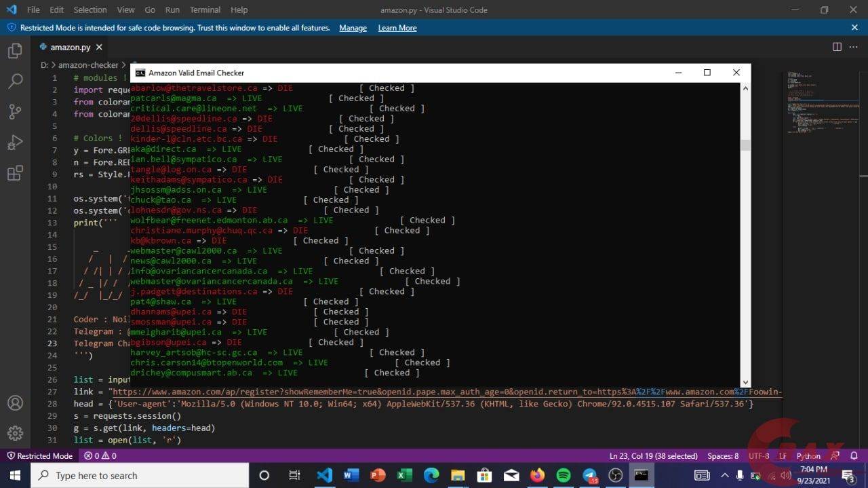
Task: Open PowerPoint from the taskbar
Action: click(378, 475)
